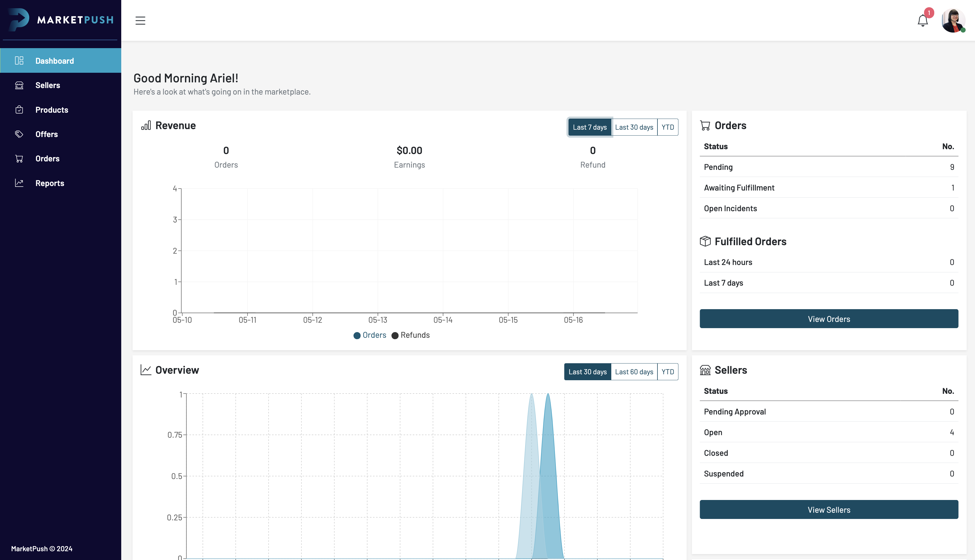Click the Sellers storefront sidebar icon

pos(19,86)
